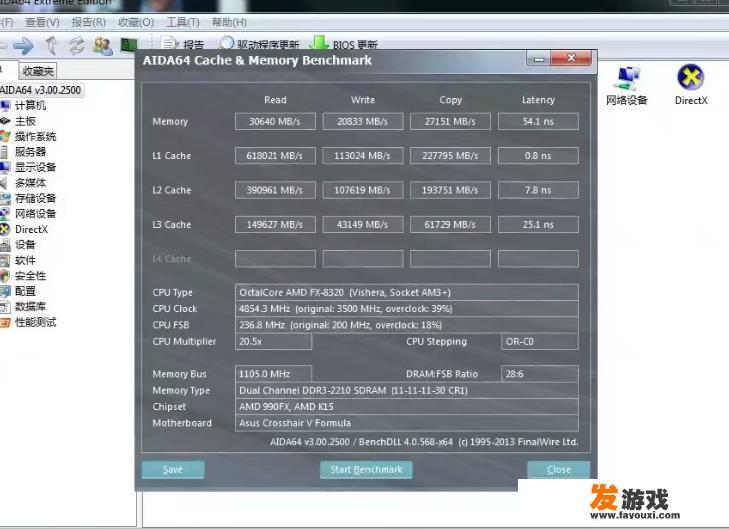Screen dimensions: 729x529
Task: Click Motherboard value Asus Crosshair V Formula
Action: [x=407, y=423]
